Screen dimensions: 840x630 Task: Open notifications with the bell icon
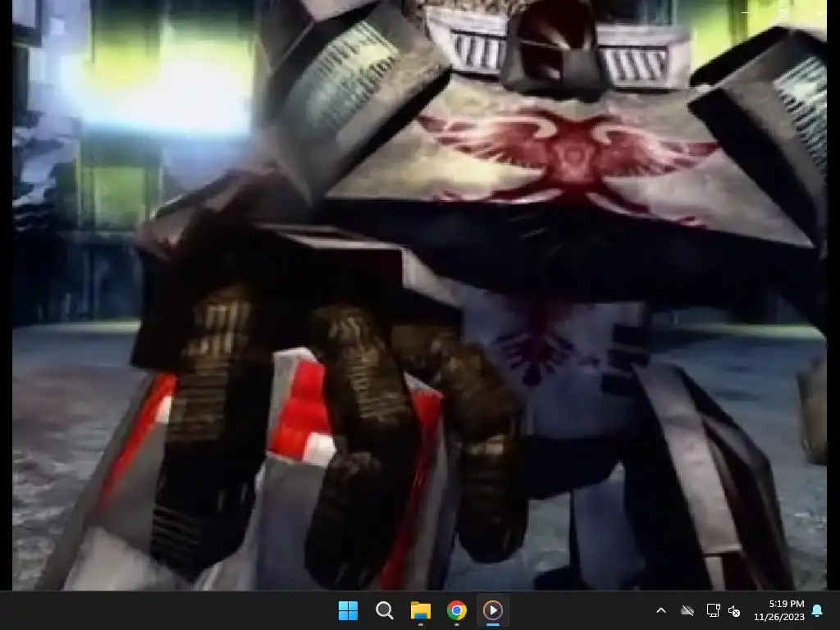click(818, 610)
